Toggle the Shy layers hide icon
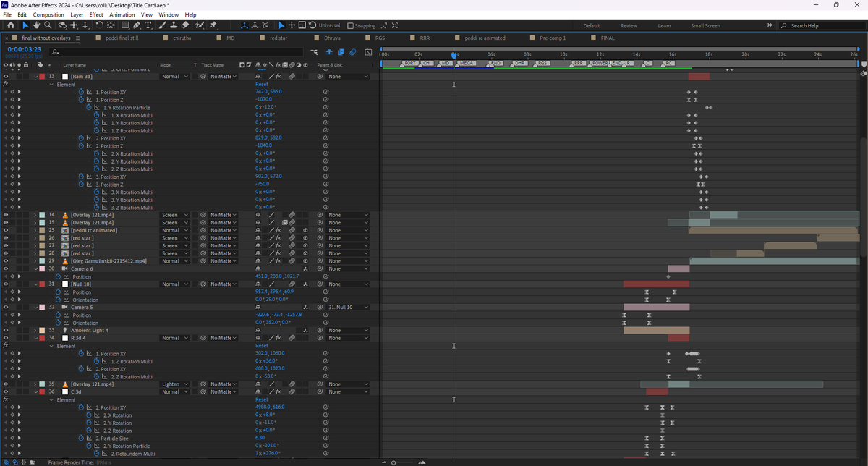This screenshot has width=868, height=466. 329,51
